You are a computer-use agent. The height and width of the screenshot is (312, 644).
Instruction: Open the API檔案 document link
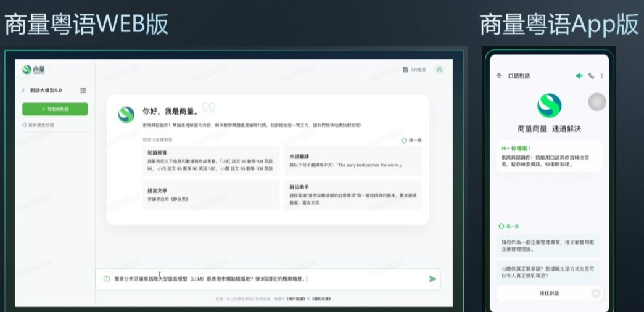415,70
